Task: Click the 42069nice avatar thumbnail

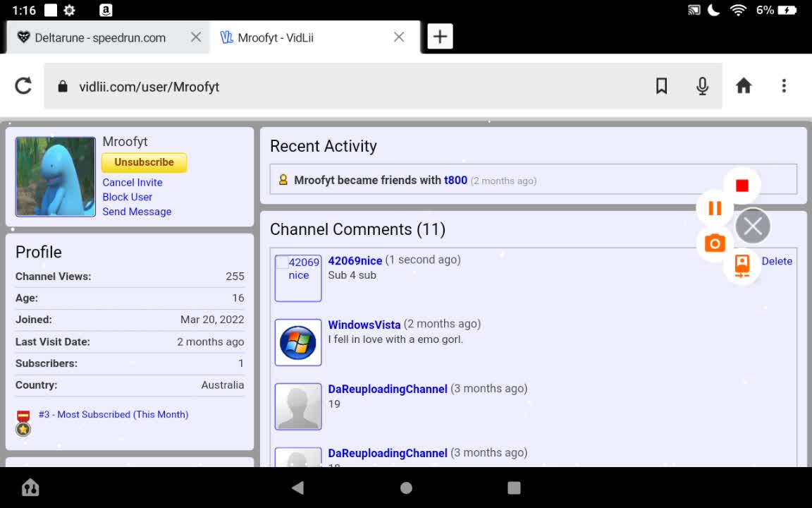Action: (x=297, y=278)
